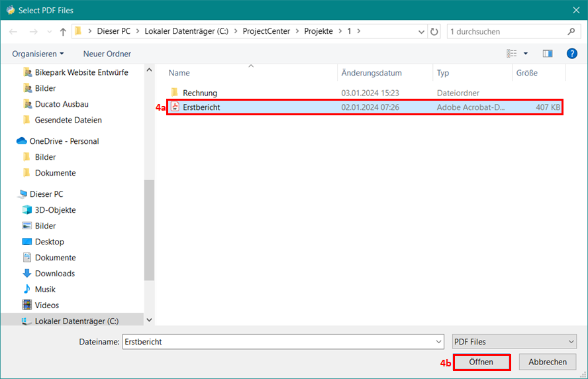Expand the Dateiname history dropdown arrow

(439, 342)
